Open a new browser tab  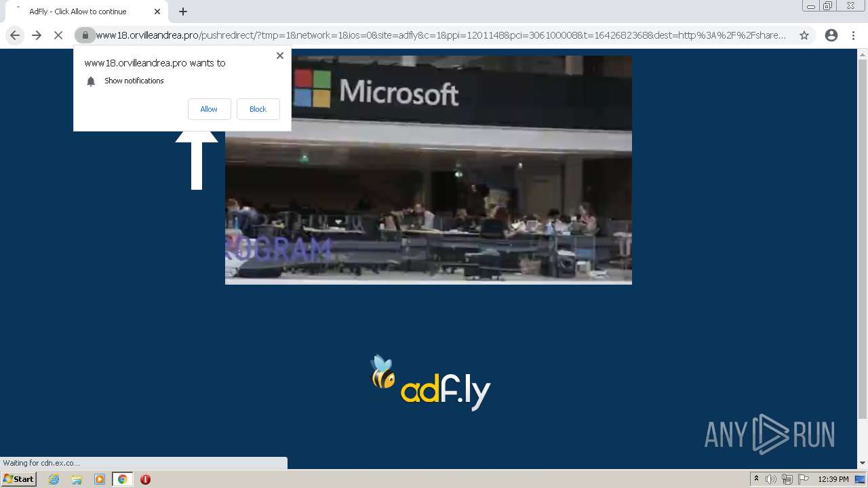tap(183, 12)
